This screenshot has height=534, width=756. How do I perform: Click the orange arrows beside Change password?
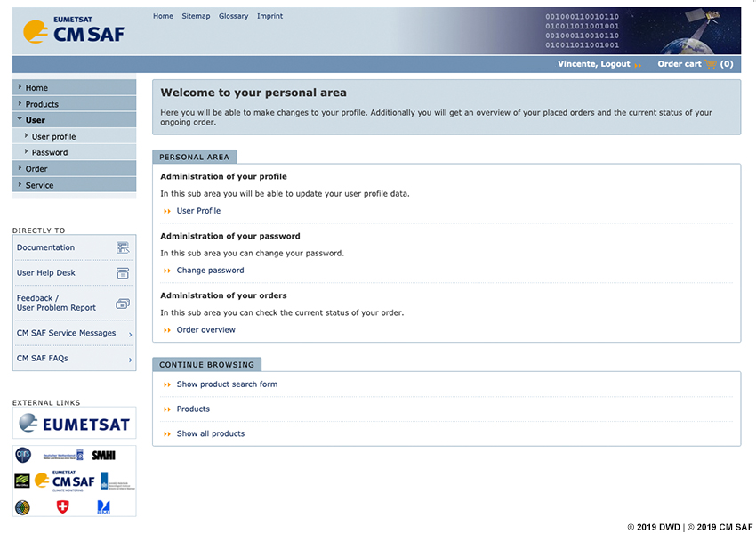[167, 271]
